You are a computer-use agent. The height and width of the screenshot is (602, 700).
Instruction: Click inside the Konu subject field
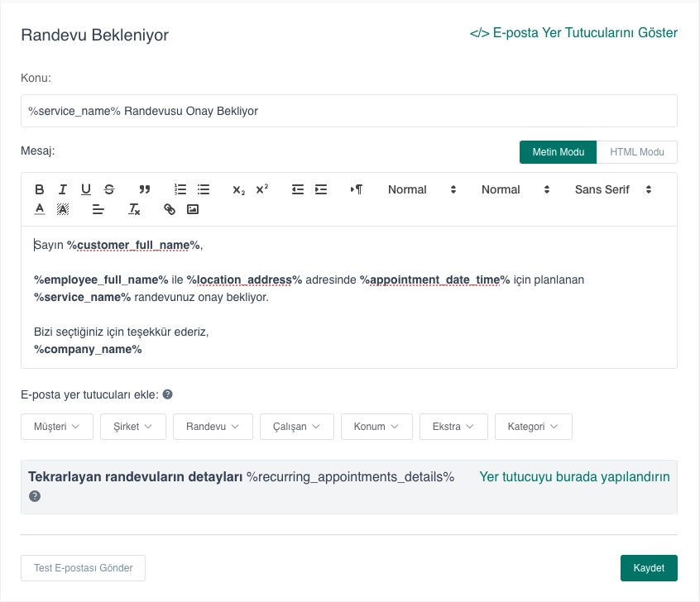[x=348, y=110]
